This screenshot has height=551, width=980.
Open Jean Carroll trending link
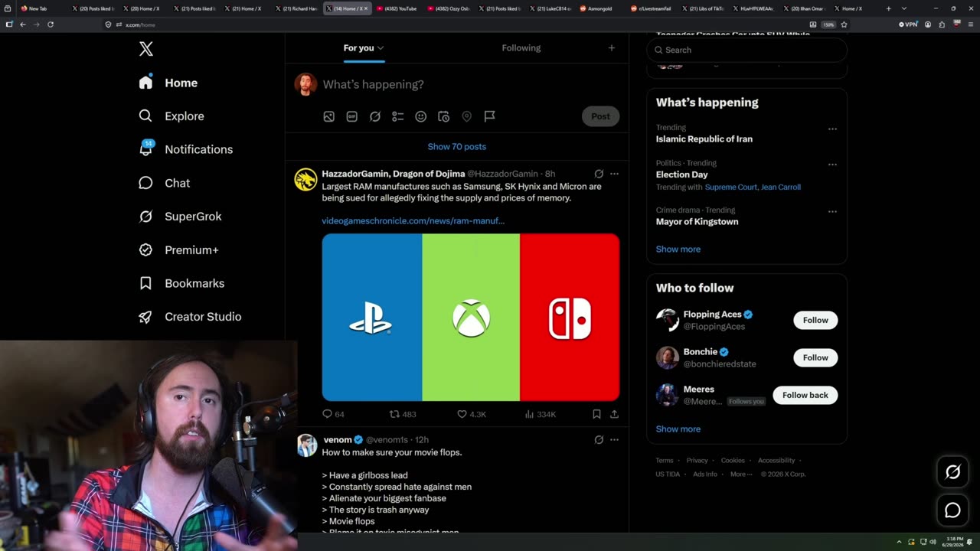point(781,187)
